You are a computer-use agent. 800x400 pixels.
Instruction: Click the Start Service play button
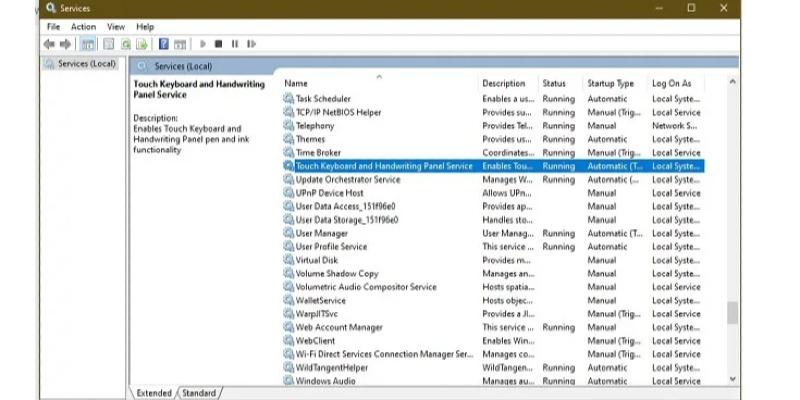203,44
